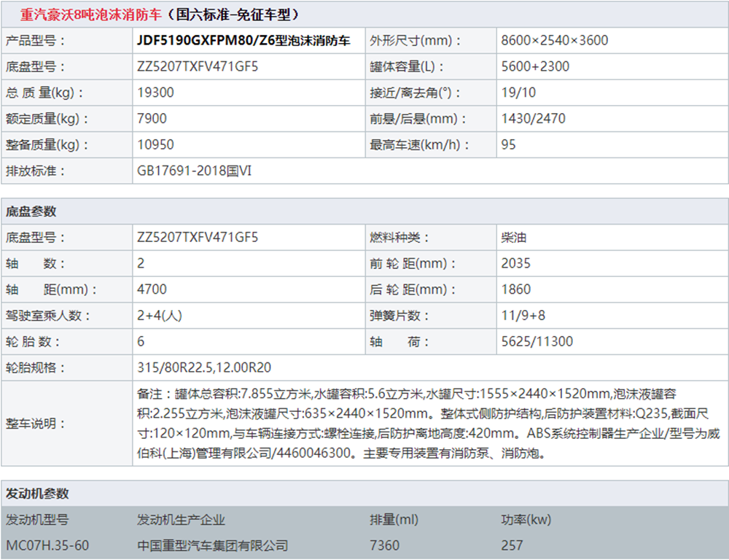729x560 pixels.
Task: Click the 最高车速(km/h) label
Action: pos(419,145)
